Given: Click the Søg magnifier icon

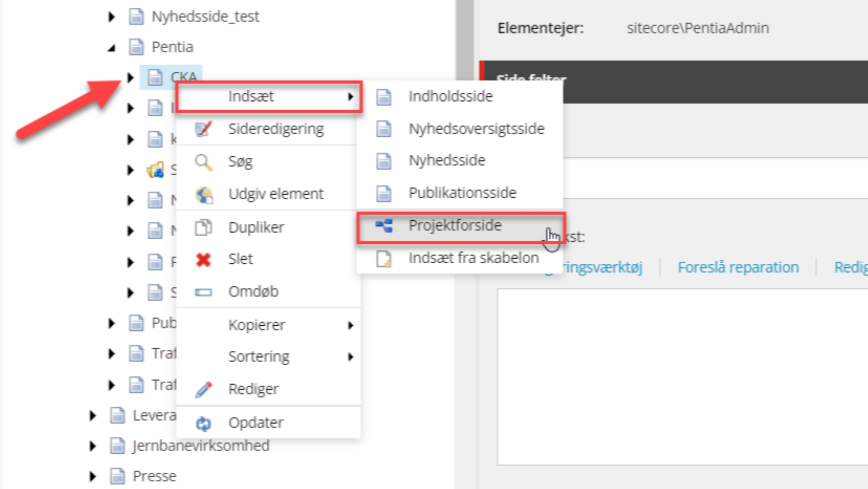Looking at the screenshot, I should (x=203, y=162).
